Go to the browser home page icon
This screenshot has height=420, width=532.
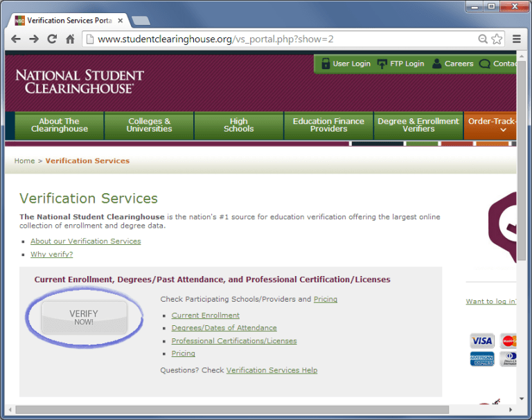(x=70, y=39)
